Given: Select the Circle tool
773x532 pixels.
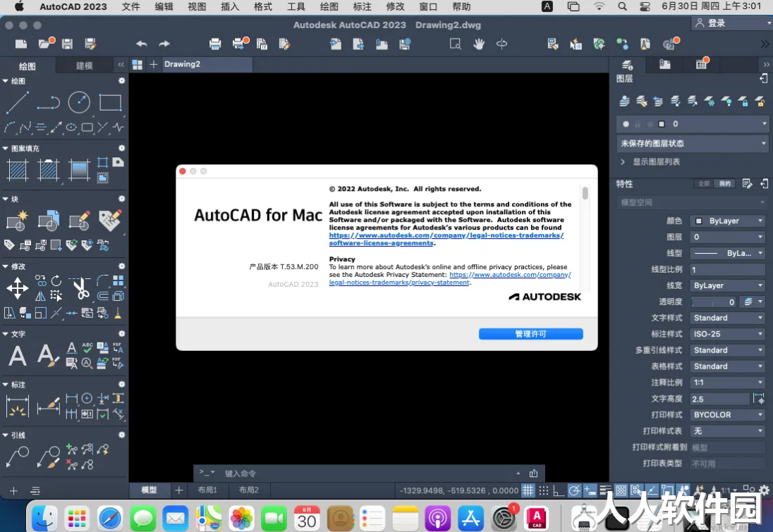Looking at the screenshot, I should point(79,102).
